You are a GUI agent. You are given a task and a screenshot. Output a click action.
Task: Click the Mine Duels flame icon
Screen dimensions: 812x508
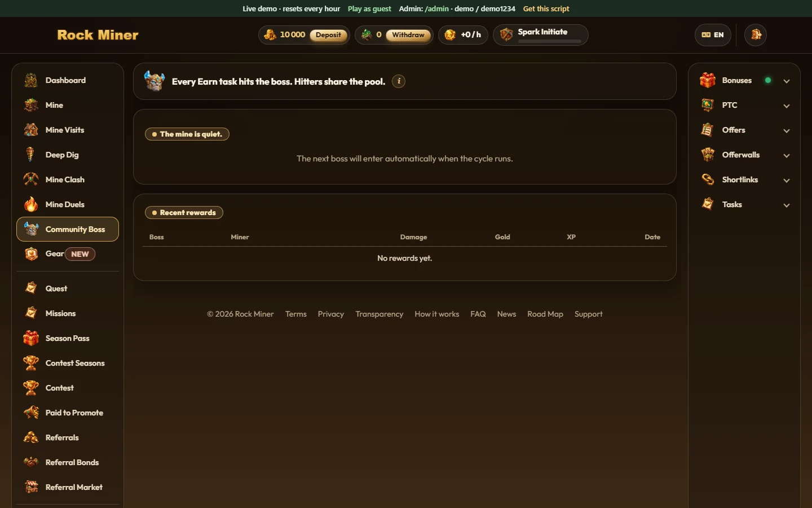tap(31, 204)
